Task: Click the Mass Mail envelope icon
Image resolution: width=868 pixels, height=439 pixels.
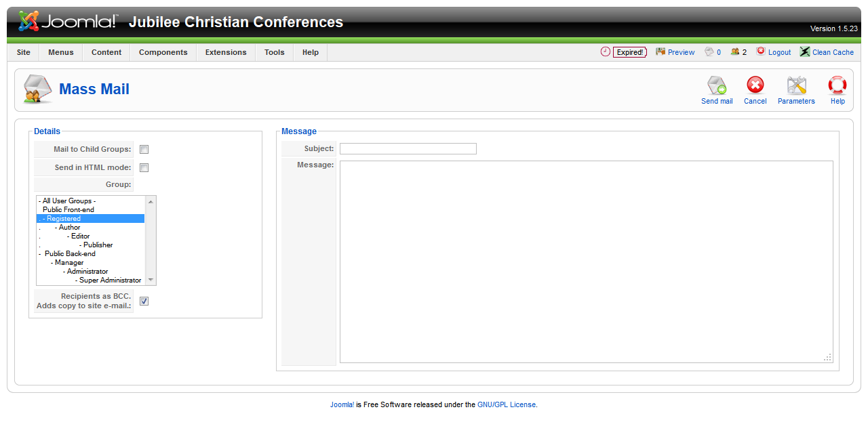Action: click(37, 89)
